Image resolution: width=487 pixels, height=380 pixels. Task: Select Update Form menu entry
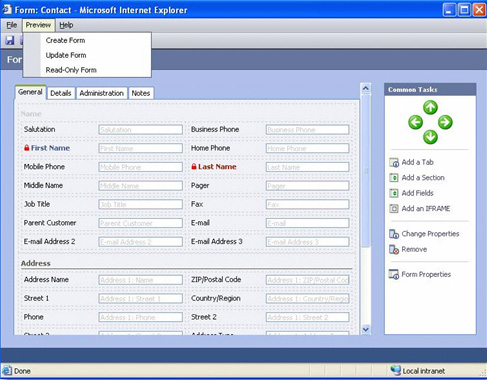tap(66, 55)
